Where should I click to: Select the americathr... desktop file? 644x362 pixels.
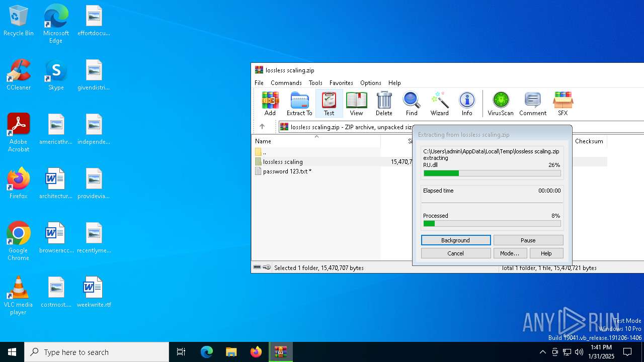point(56,130)
